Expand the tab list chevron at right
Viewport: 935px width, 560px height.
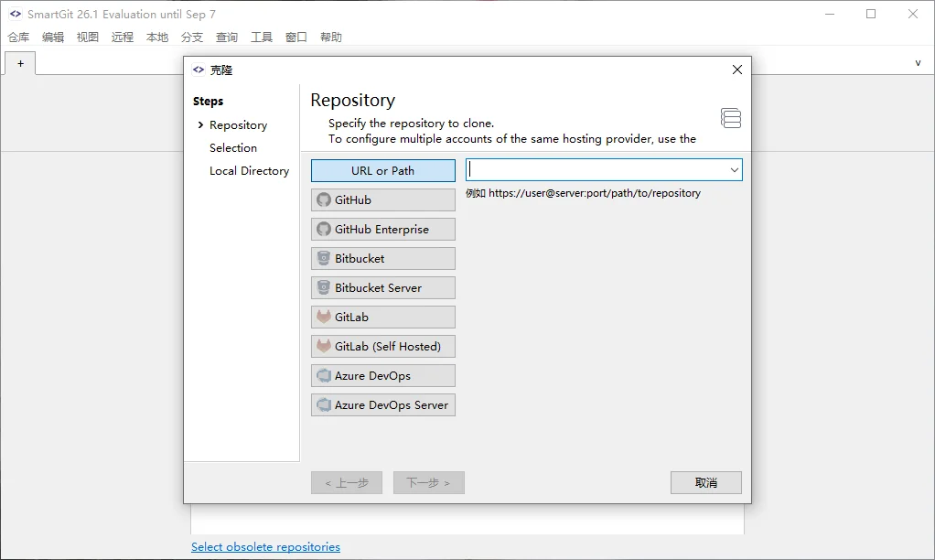[918, 62]
